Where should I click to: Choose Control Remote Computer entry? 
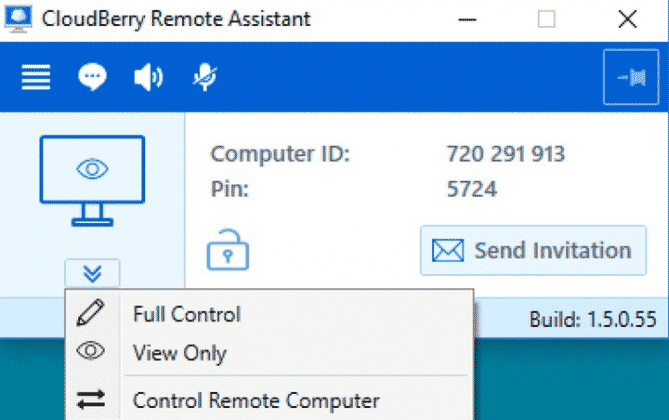click(269, 400)
